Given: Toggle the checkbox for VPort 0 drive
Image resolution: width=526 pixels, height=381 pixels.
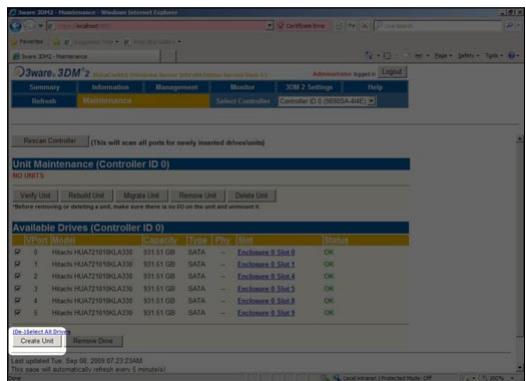Looking at the screenshot, I should [17, 252].
